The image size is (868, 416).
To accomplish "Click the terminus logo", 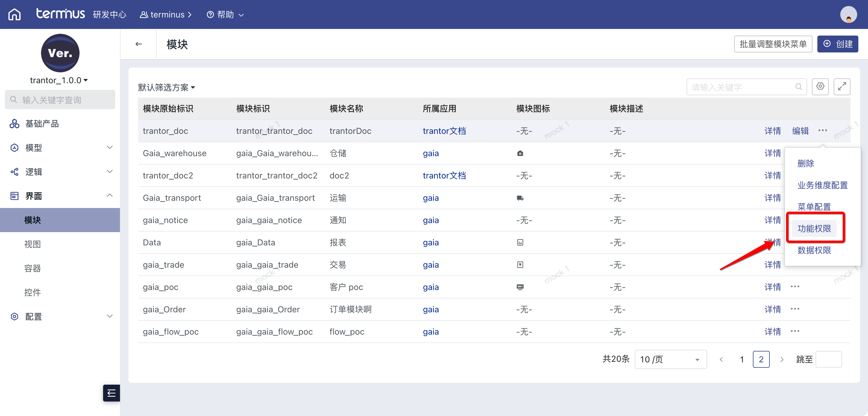I will point(61,14).
